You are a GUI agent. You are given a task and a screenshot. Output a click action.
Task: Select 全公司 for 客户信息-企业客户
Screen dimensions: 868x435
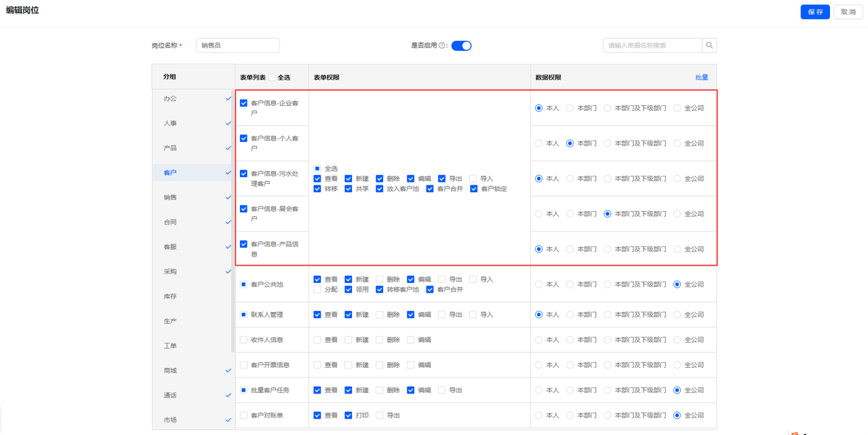(677, 108)
